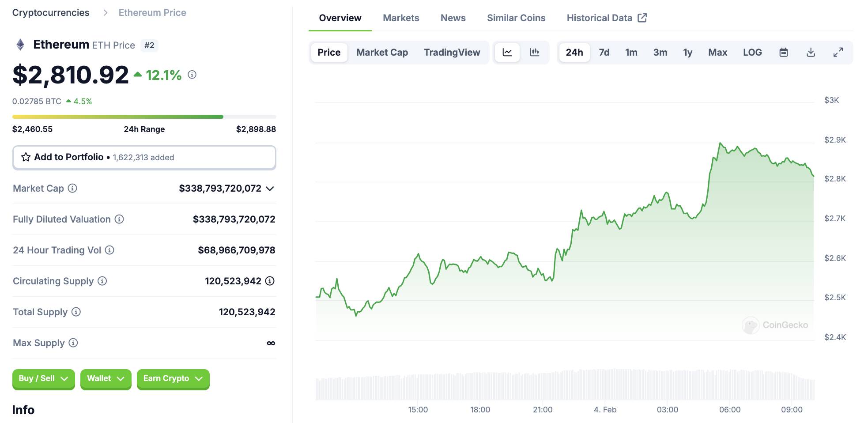868x423 pixels.
Task: Select the 1m time range
Action: pyautogui.click(x=631, y=53)
